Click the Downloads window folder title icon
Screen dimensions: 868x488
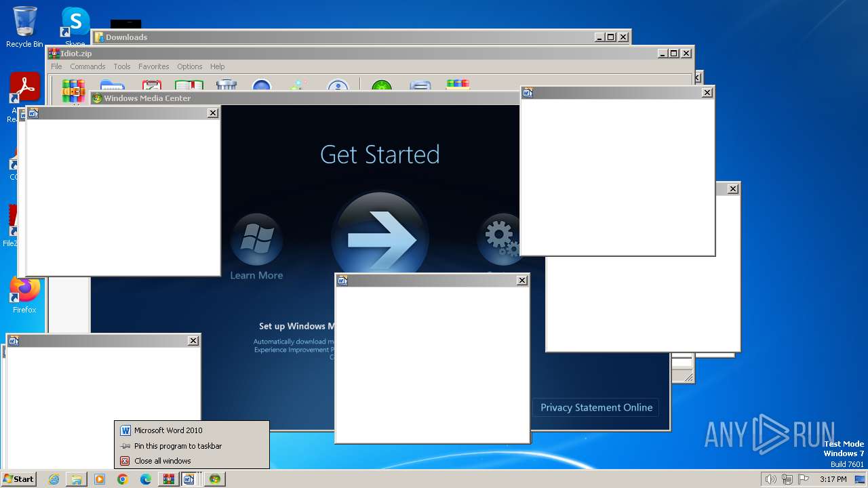coord(99,37)
